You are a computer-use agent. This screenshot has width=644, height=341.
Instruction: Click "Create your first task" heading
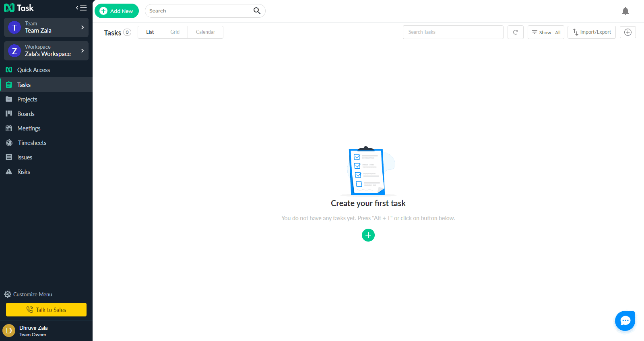coord(368,203)
